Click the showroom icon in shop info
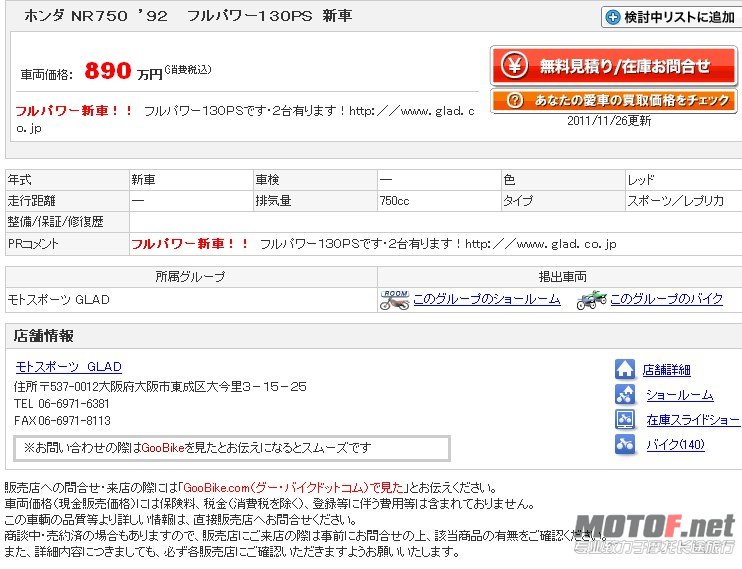Image resolution: width=742 pixels, height=569 pixels. tap(625, 394)
